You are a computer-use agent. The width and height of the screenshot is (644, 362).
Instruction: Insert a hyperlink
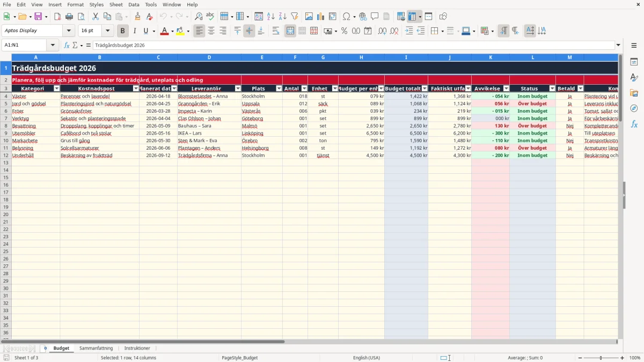(363, 17)
